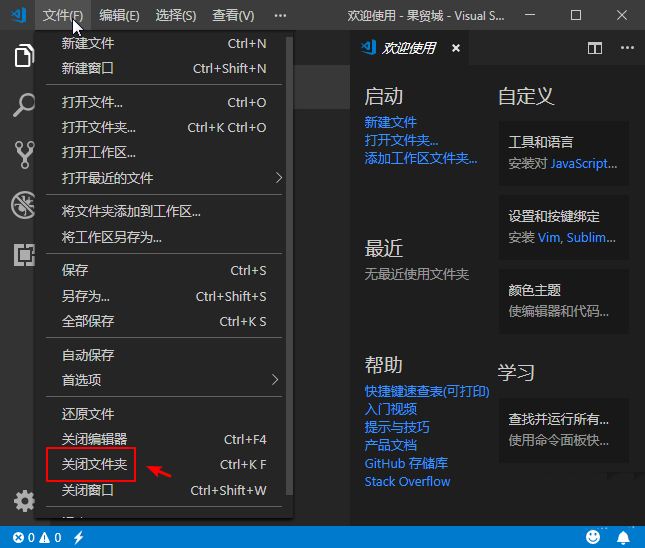This screenshot has width=645, height=548.
Task: Open the Explorer view in activity bar
Action: tap(24, 56)
